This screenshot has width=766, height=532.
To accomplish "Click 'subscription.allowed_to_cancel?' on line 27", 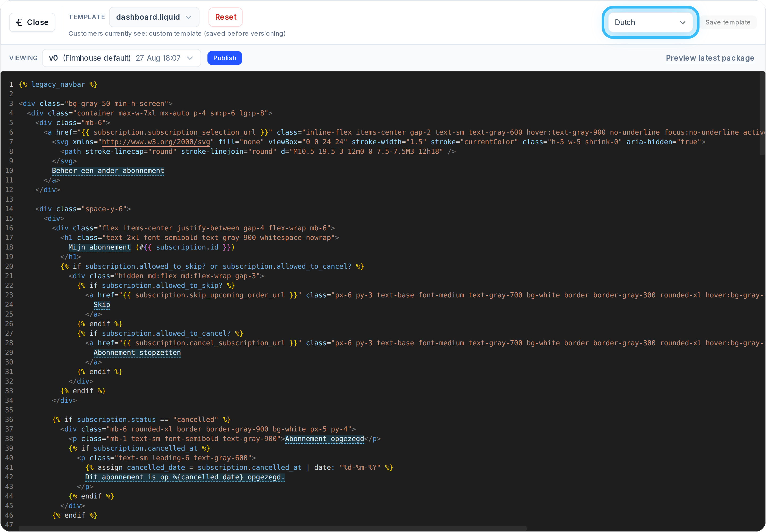I will (166, 334).
